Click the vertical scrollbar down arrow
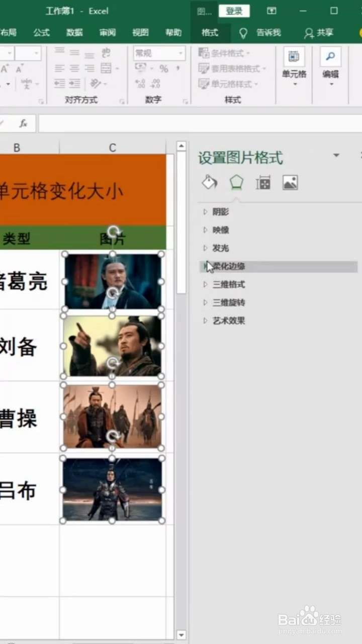The image size is (362, 644). pyautogui.click(x=182, y=635)
